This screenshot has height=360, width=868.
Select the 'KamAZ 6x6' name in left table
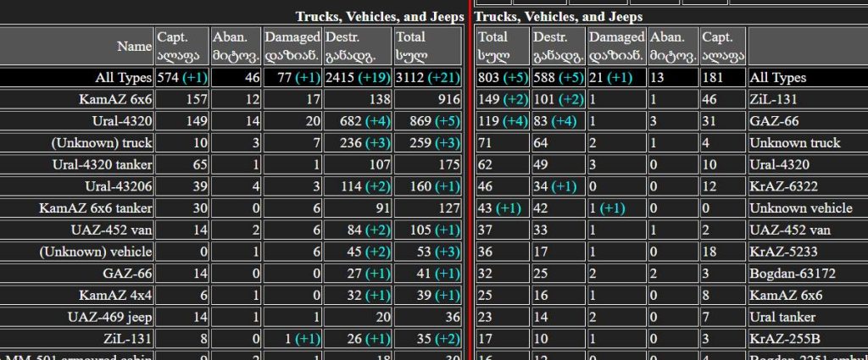click(x=115, y=100)
